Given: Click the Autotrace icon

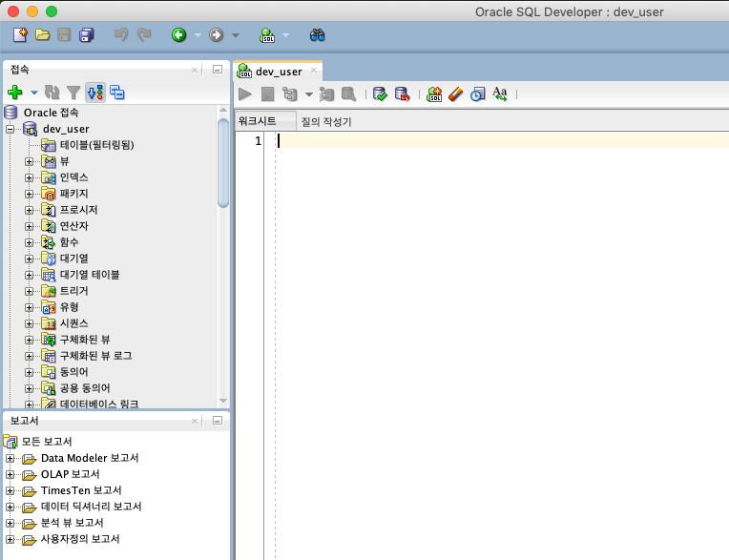Looking at the screenshot, I should (327, 94).
